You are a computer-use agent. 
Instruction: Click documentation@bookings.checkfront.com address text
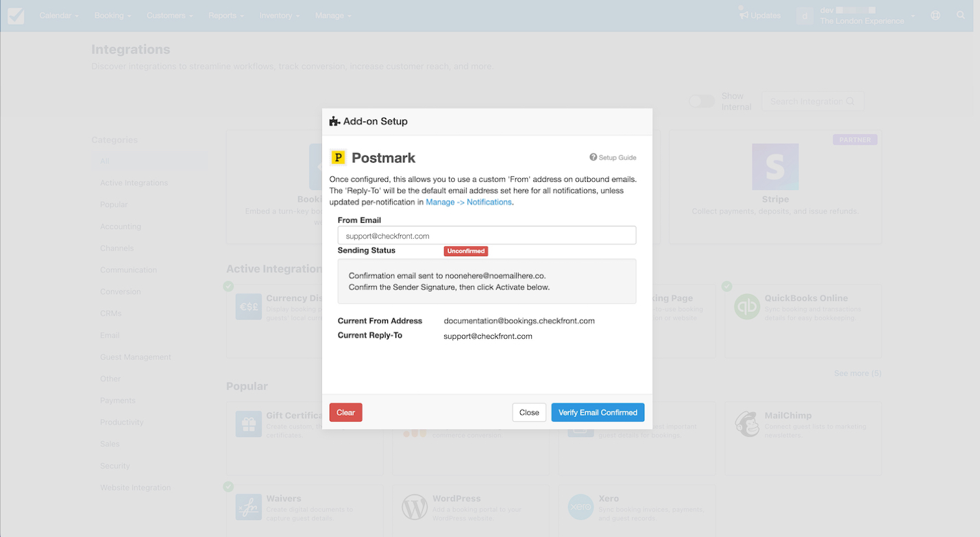[x=519, y=321]
